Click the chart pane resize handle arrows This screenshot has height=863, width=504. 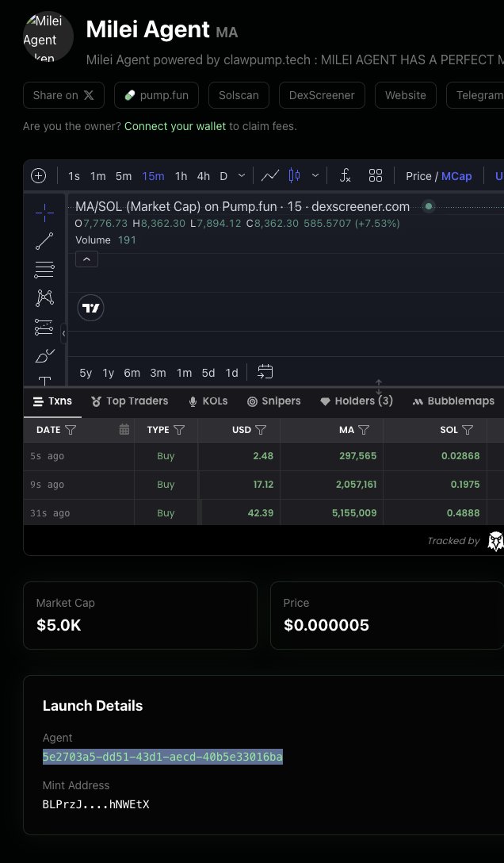click(379, 387)
